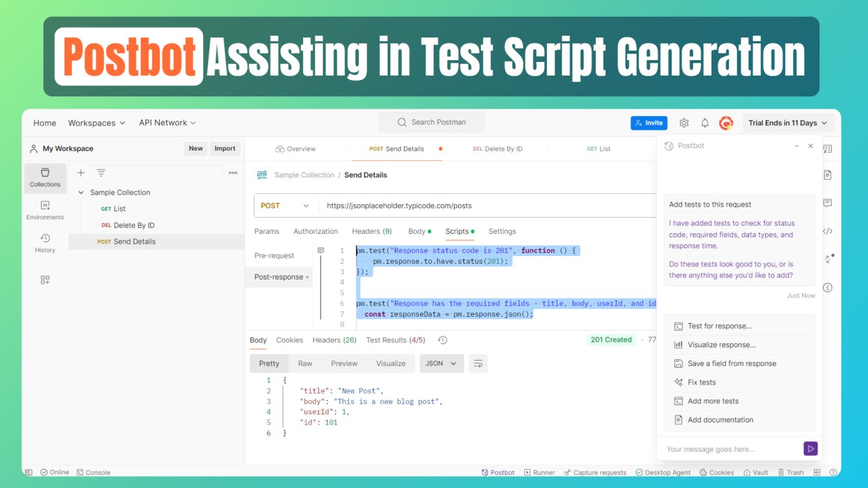Collapse the Sample Collection tree node

click(x=81, y=193)
